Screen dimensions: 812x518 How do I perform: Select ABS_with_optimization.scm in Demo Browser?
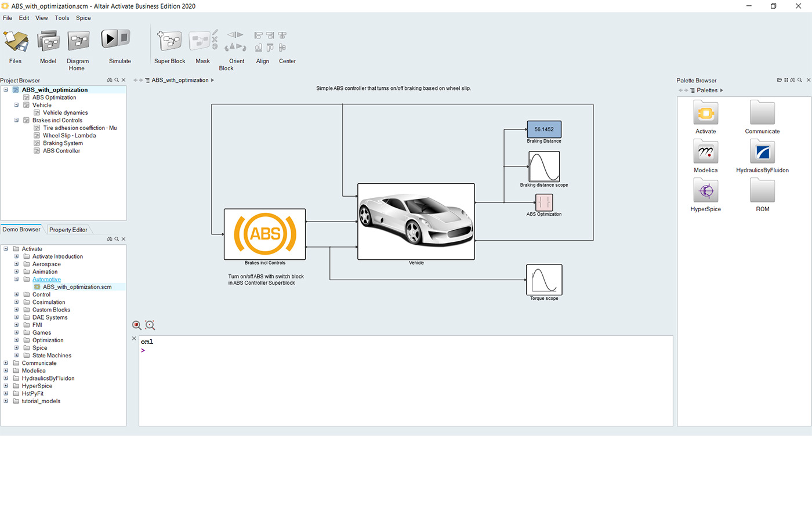[77, 287]
